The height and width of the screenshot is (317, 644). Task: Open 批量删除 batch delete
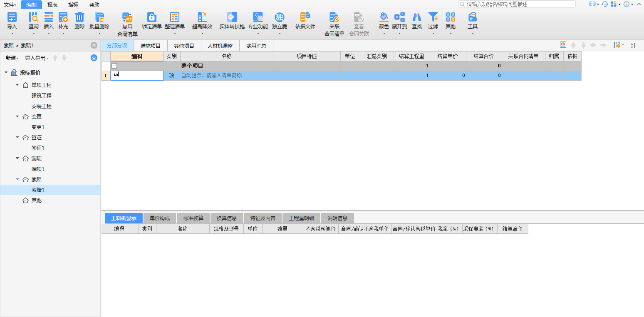click(99, 17)
